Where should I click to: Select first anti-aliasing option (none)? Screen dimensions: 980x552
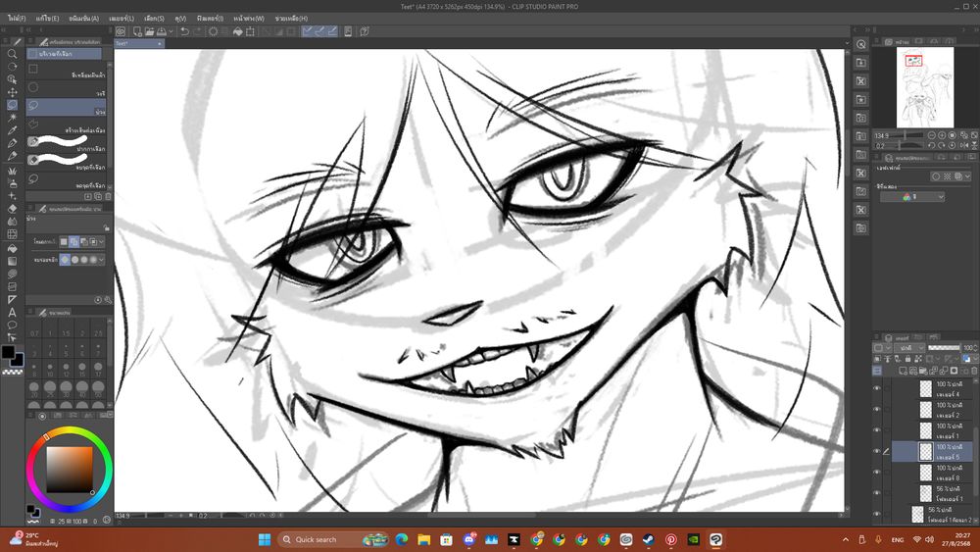point(65,260)
